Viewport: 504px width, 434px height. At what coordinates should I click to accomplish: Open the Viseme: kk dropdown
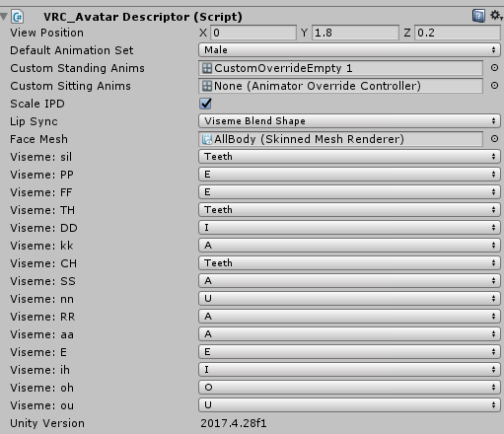349,246
